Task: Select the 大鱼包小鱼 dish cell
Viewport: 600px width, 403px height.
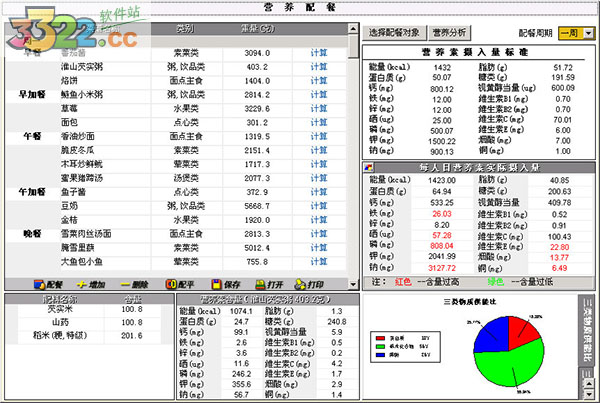Action: [x=105, y=262]
